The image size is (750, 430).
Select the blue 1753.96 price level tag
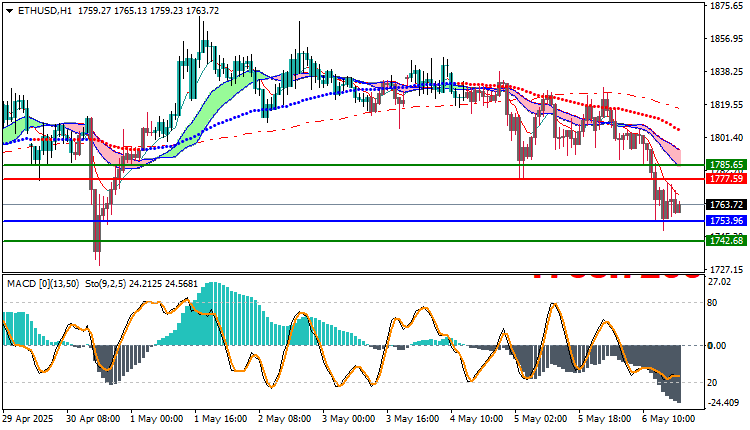pos(726,221)
